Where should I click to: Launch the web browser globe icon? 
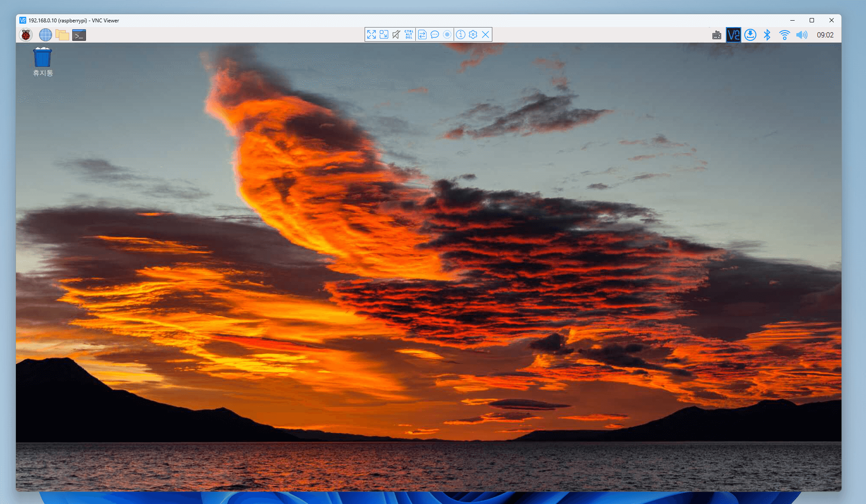pyautogui.click(x=45, y=35)
